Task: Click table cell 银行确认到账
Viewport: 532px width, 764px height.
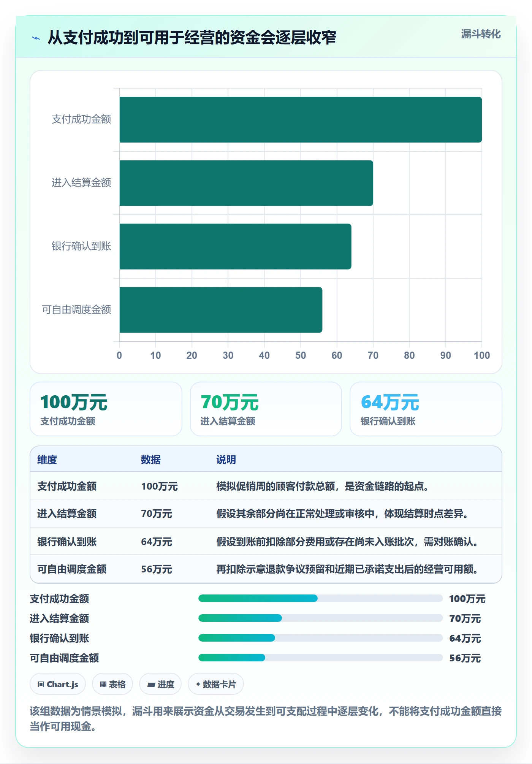Action: pyautogui.click(x=67, y=542)
